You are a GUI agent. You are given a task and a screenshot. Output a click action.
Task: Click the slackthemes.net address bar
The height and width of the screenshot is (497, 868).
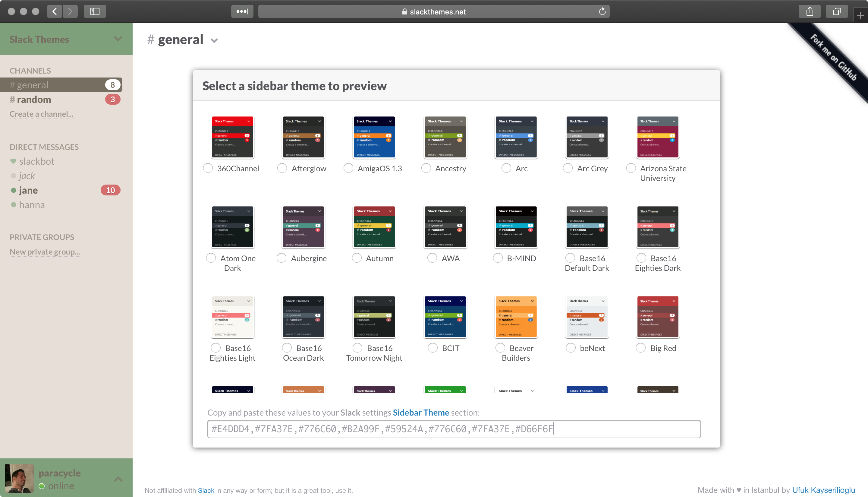pyautogui.click(x=433, y=11)
